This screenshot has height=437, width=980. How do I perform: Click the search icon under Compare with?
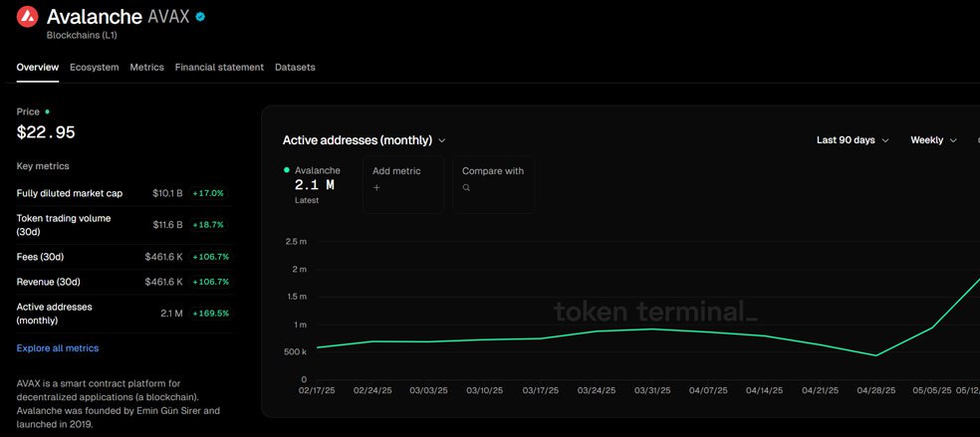click(466, 187)
